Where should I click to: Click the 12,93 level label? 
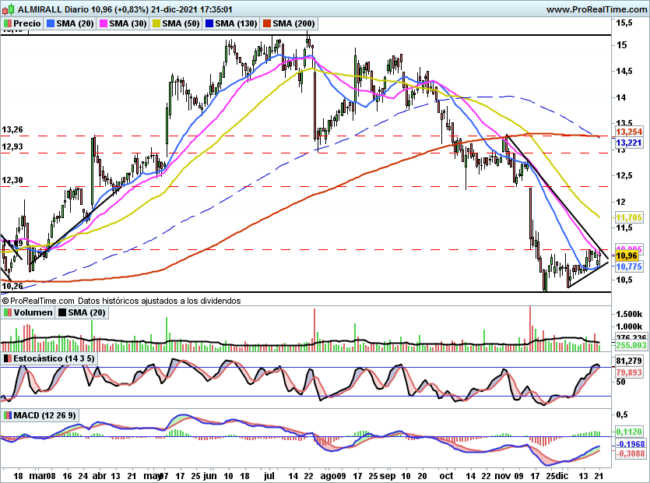click(12, 147)
